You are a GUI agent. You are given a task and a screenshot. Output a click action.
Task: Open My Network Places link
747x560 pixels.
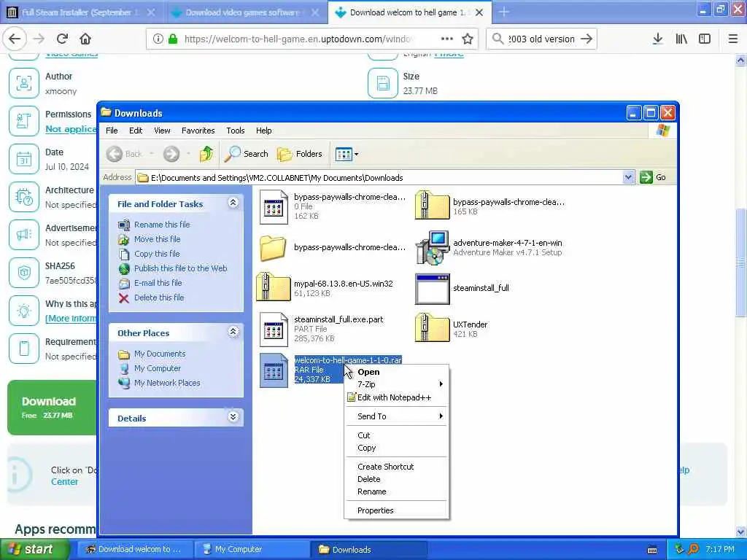click(x=167, y=383)
